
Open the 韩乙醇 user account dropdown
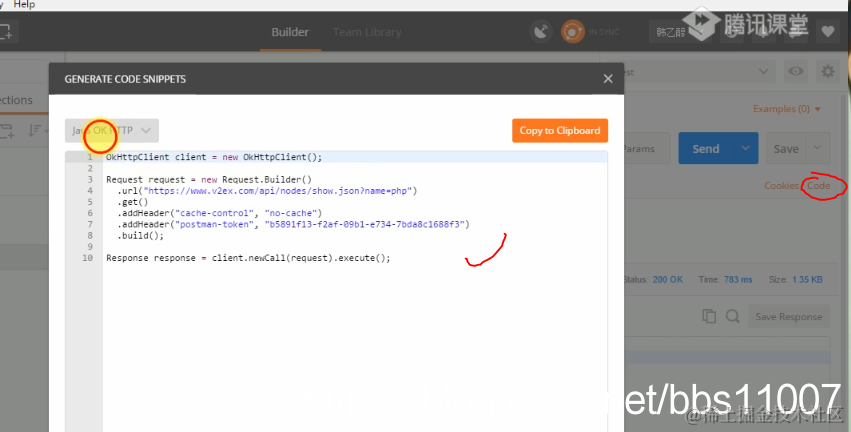pyautogui.click(x=681, y=33)
